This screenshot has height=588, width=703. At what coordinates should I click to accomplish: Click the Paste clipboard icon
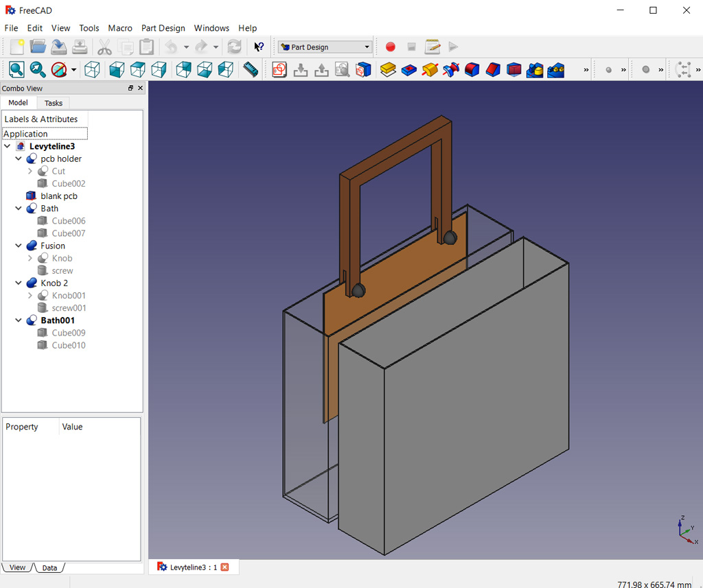click(x=147, y=47)
